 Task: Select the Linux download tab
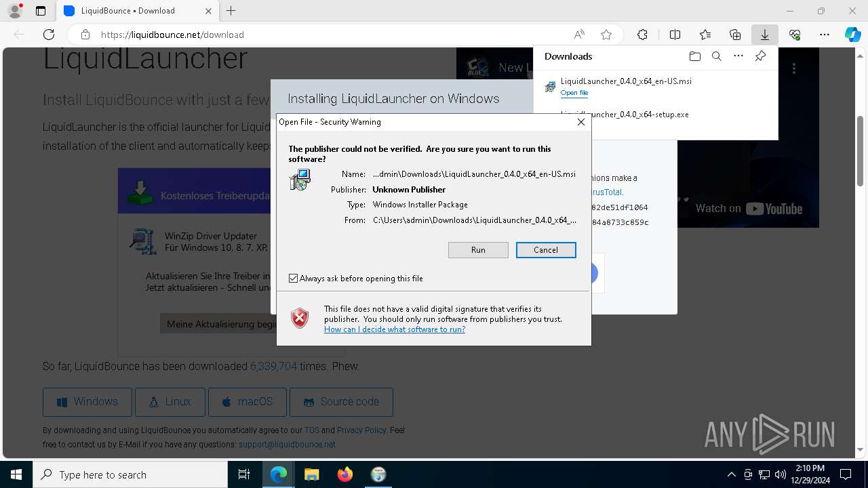point(170,402)
